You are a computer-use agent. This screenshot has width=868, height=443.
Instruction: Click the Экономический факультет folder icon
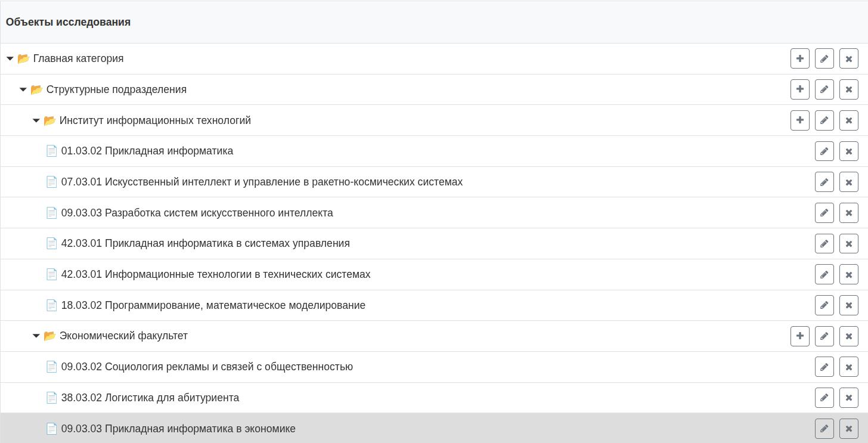click(49, 336)
